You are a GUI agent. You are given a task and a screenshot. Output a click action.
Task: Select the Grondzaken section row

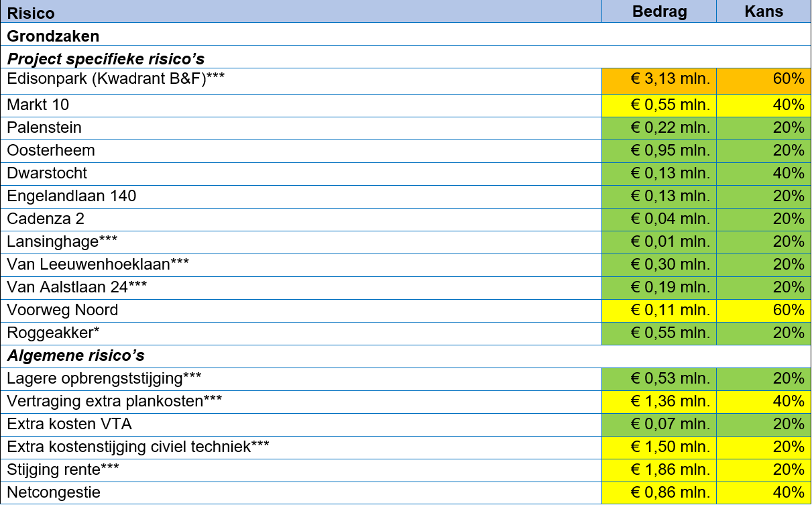[x=53, y=36]
